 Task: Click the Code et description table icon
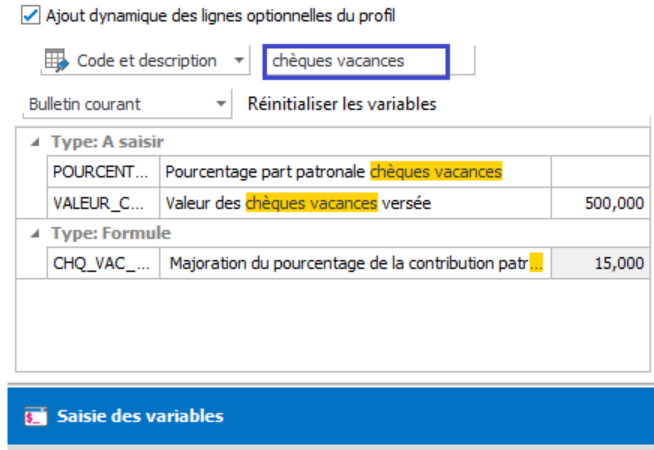click(56, 60)
